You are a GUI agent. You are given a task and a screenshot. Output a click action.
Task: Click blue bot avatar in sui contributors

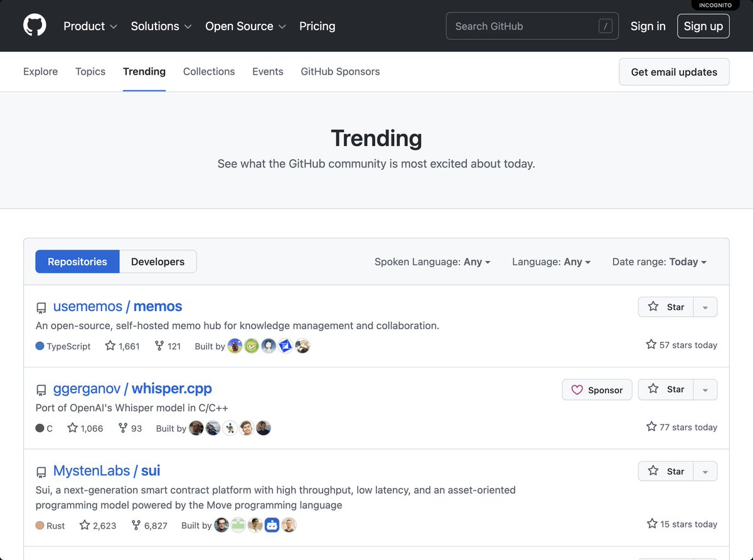coord(272,525)
